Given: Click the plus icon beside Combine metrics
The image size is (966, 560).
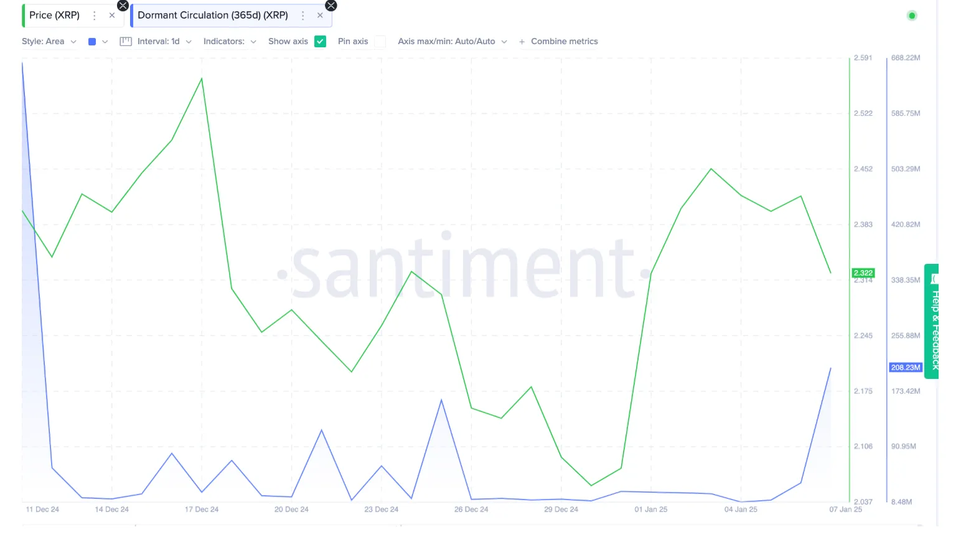Looking at the screenshot, I should click(522, 41).
